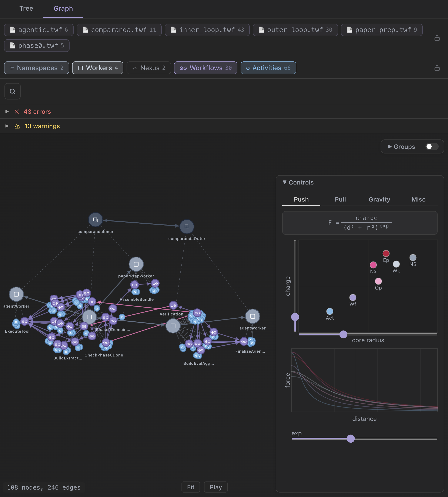Turn on the Groups switch
This screenshot has width=448, height=497.
click(x=432, y=146)
